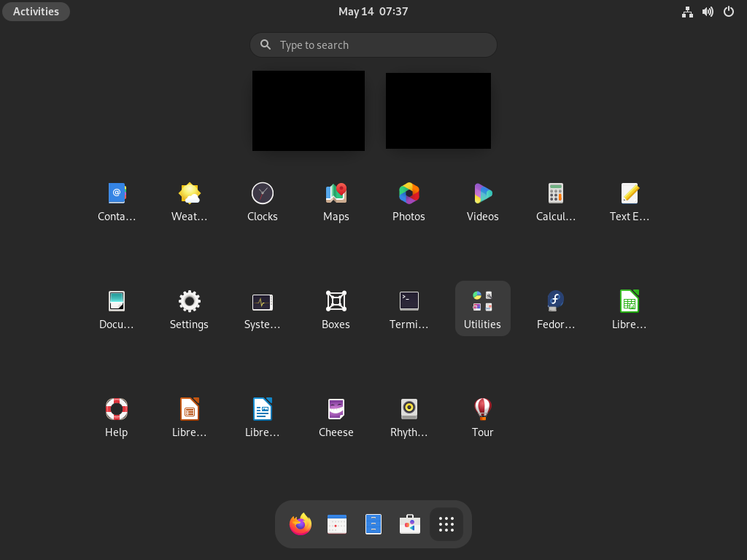Screen dimensions: 747x560
Task: Open volume indicator in top bar
Action: 708,12
